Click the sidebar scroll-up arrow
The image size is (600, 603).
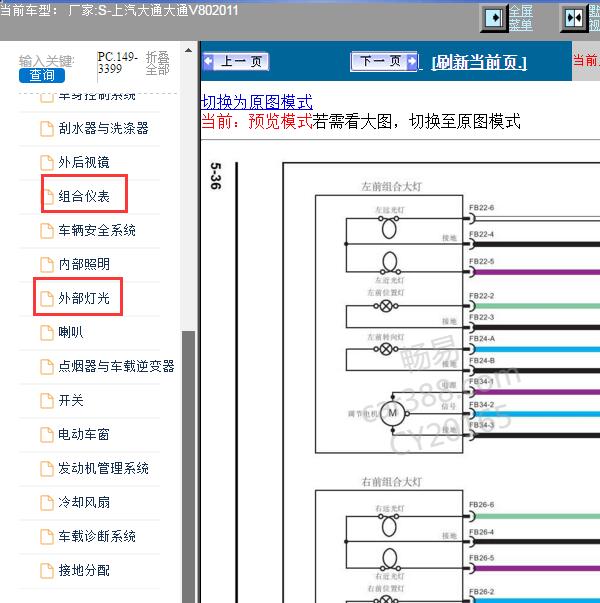[188, 50]
